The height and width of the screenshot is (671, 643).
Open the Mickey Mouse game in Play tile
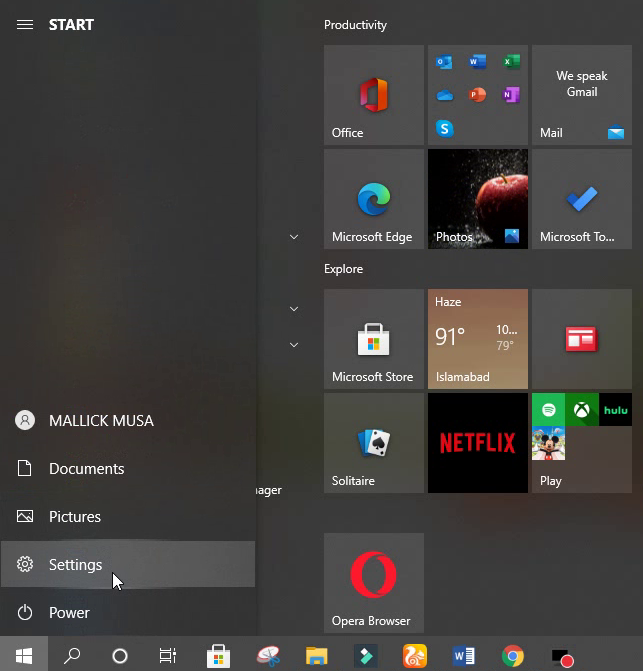click(548, 443)
